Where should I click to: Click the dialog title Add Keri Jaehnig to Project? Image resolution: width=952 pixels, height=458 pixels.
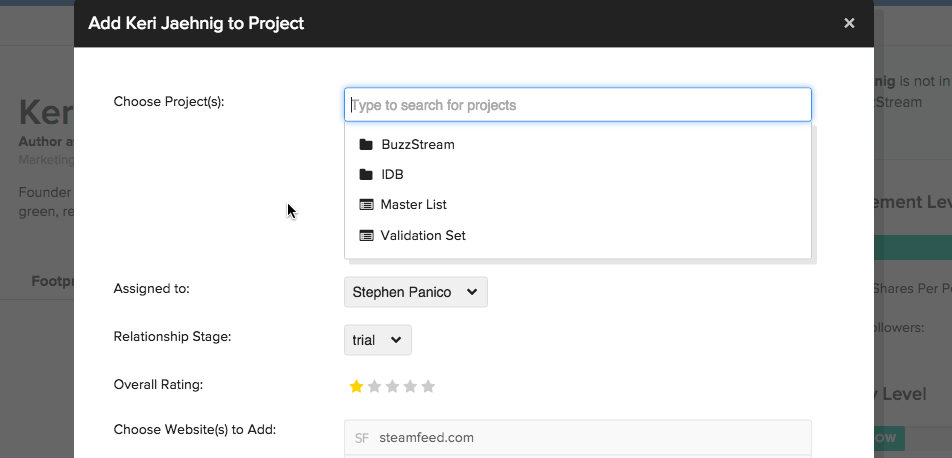pos(196,24)
